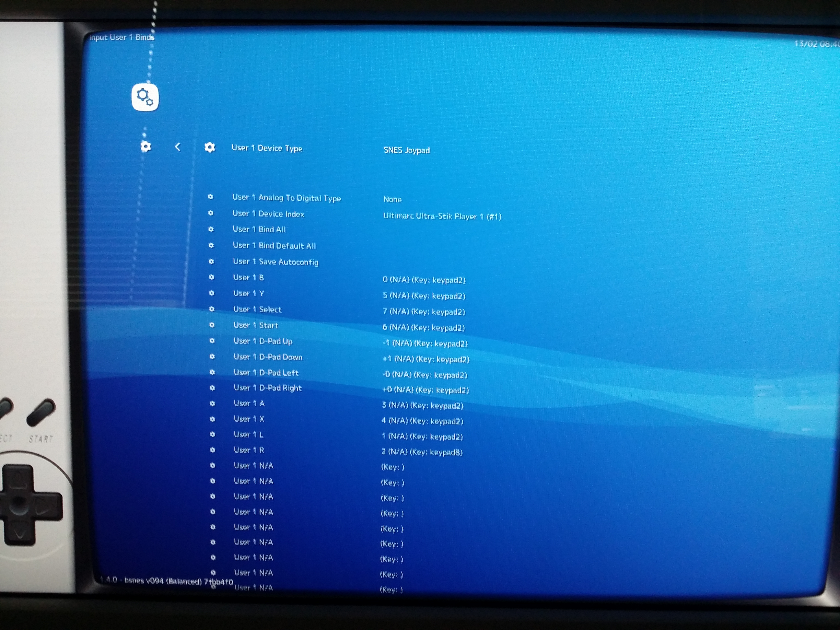Click the large Settings gears icon

click(x=145, y=97)
